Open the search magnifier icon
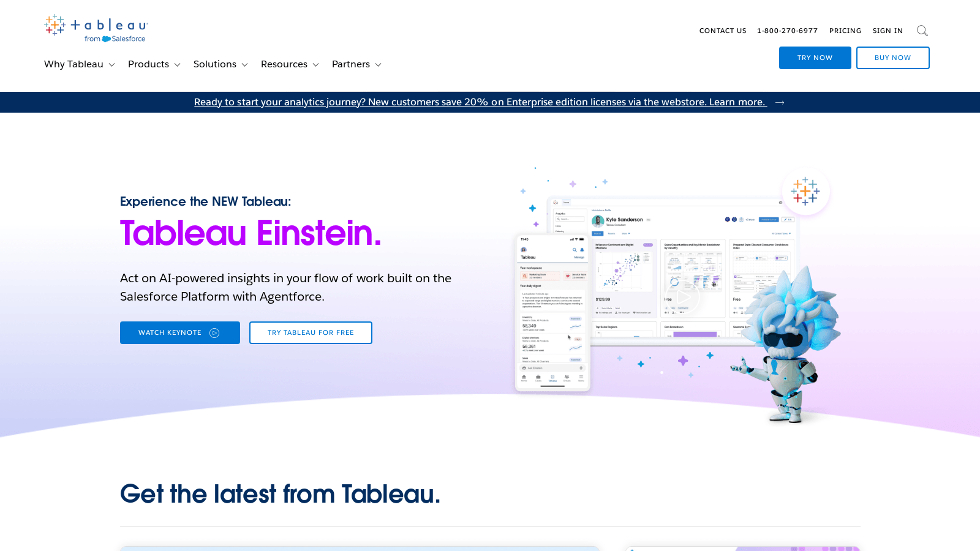980x551 pixels. 922,31
